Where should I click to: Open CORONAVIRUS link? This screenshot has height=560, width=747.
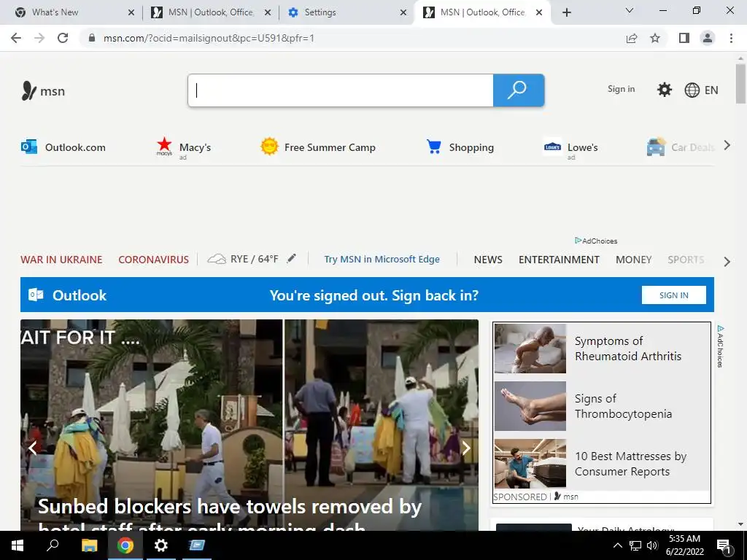click(153, 260)
